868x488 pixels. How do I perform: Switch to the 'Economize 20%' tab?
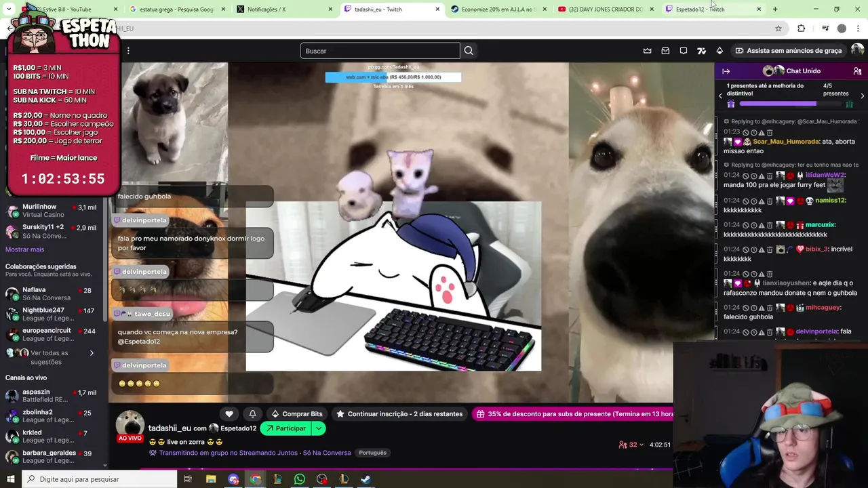498,9
